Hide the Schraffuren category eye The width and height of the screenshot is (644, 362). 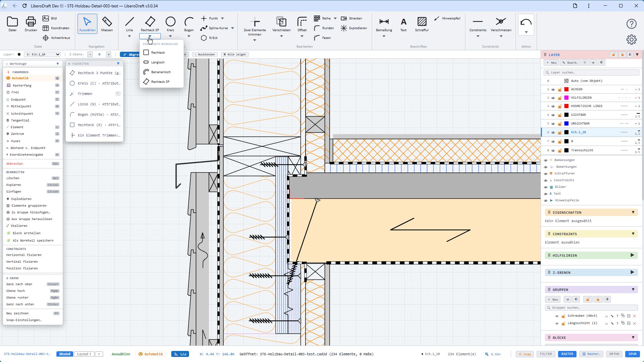pos(546,173)
